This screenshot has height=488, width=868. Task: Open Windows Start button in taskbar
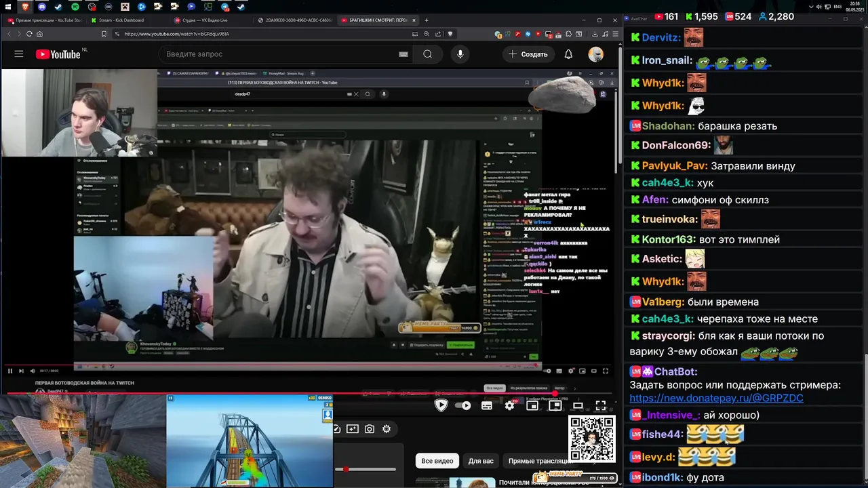click(9, 7)
